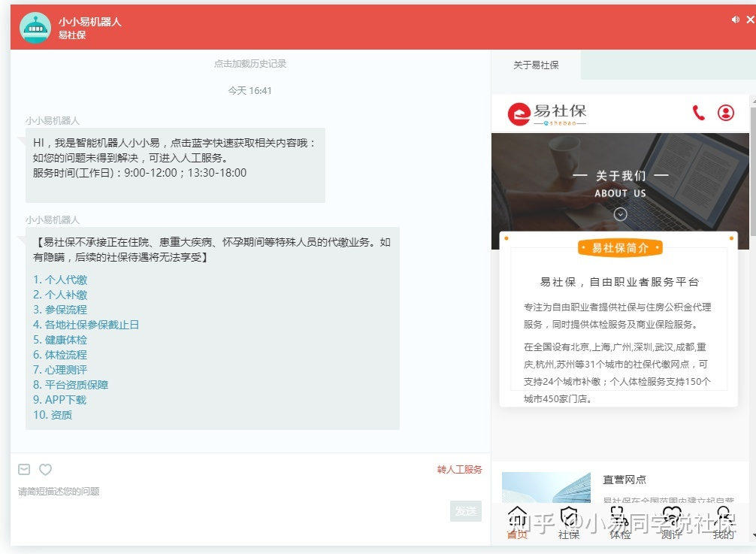Viewport: 756px width, 554px height.
Task: Open the leave-message envelope icon
Action: coord(24,469)
